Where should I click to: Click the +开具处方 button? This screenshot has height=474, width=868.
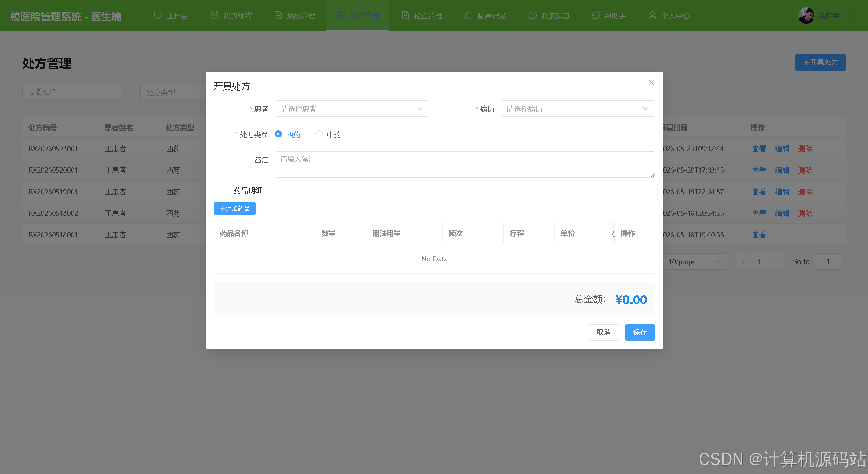[x=820, y=62]
